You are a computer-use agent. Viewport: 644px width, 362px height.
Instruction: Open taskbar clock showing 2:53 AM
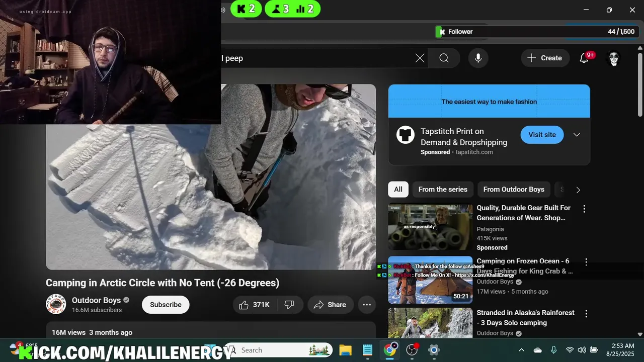coord(620,350)
